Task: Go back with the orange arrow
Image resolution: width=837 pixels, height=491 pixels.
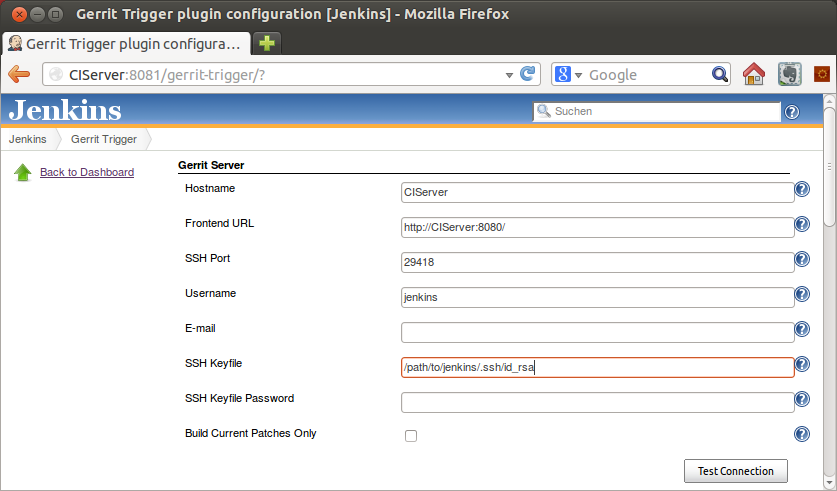Action: [x=19, y=74]
